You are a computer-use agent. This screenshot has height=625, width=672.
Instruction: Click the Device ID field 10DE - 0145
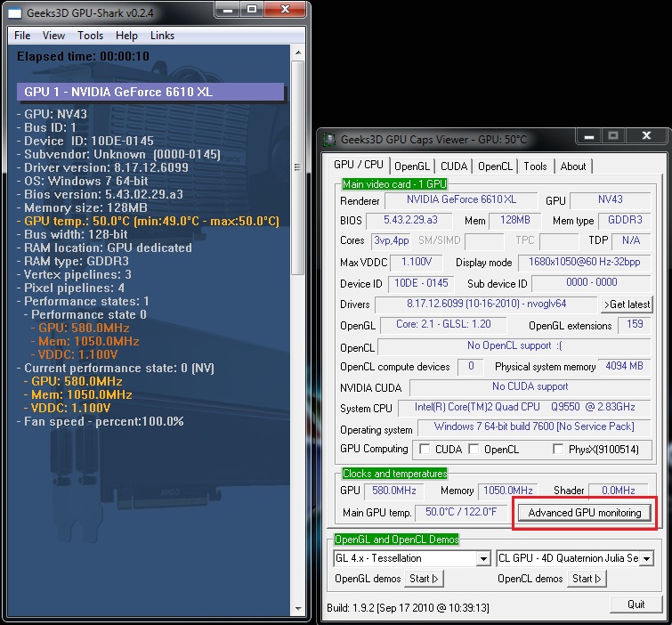[421, 283]
